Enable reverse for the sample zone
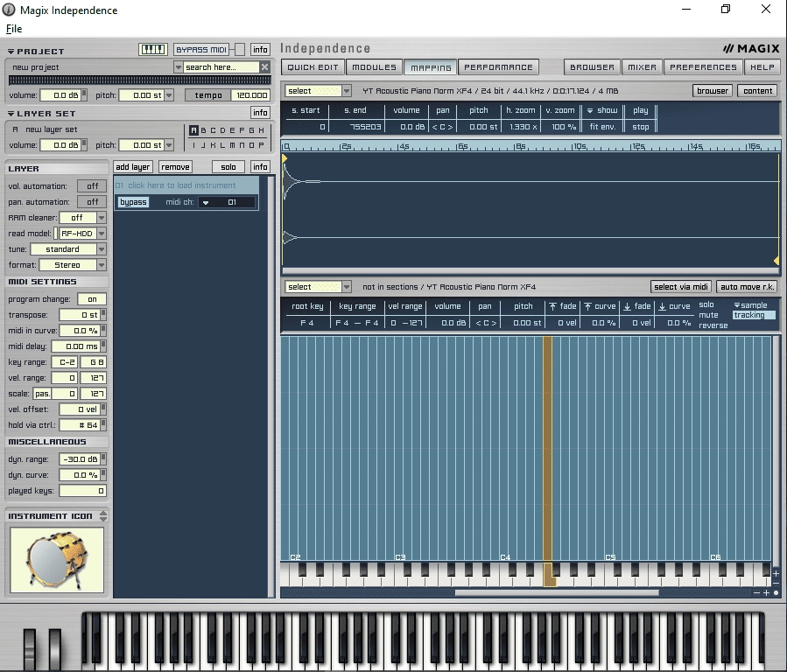This screenshot has height=672, width=787. point(713,325)
